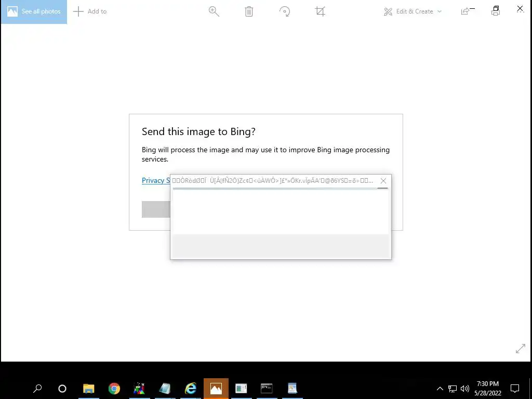Click the taskbar icon right of Photos
532x399 pixels.
click(x=241, y=389)
